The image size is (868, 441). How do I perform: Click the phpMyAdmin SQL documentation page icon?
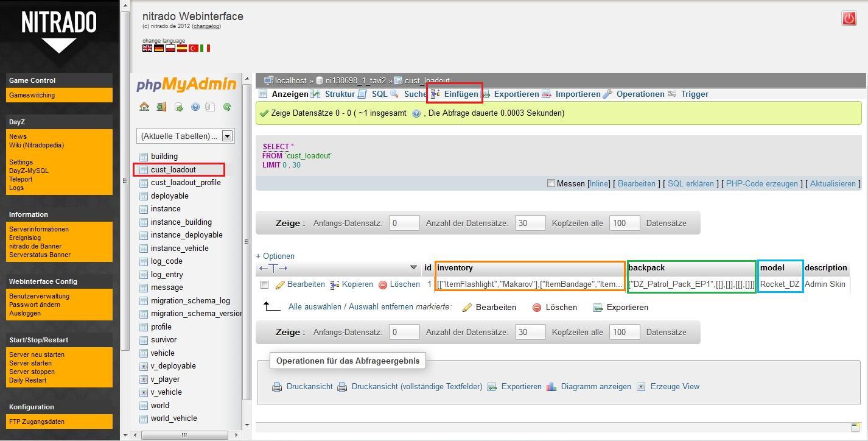(210, 107)
